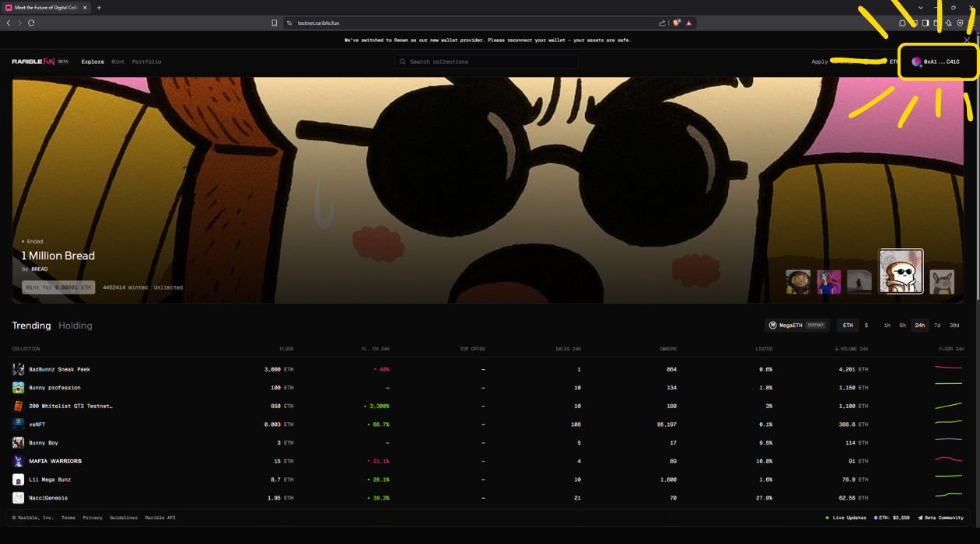Select the gray foggy carousel thumbnail
980x544 pixels.
(859, 281)
